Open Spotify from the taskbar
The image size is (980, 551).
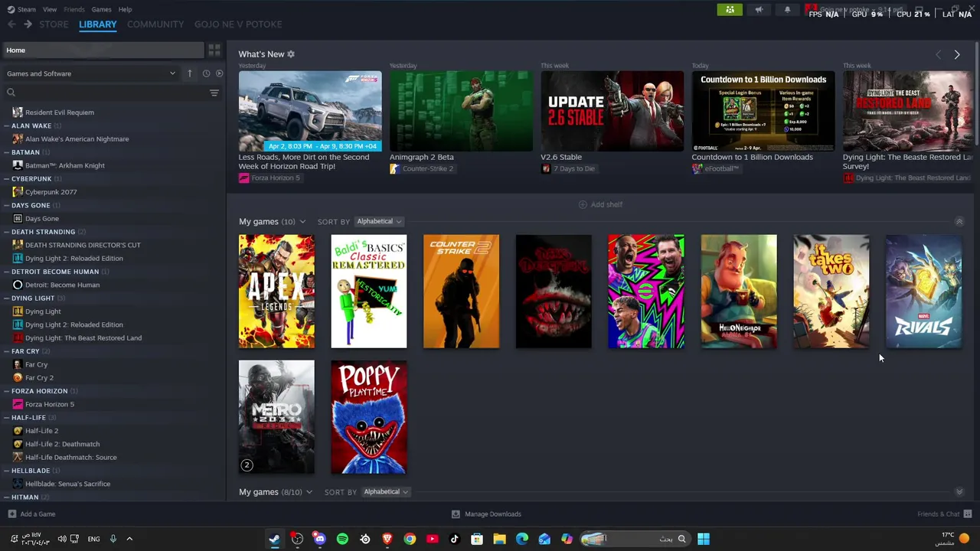342,539
